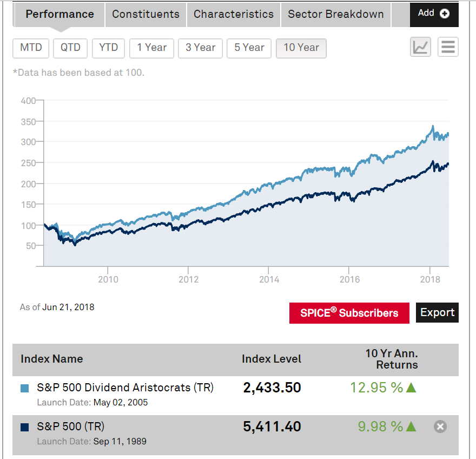Click the plus icon in Add button
Viewport: 476px width, 459px height.
445,14
